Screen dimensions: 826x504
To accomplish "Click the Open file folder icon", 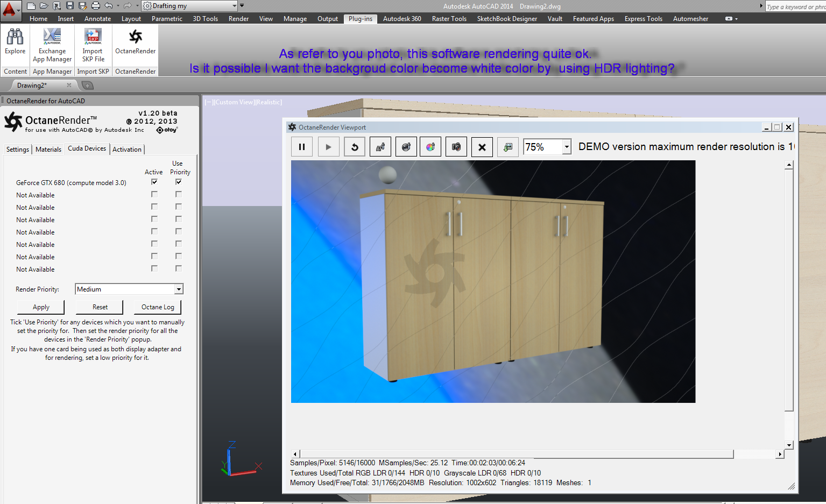I will pyautogui.click(x=44, y=6).
